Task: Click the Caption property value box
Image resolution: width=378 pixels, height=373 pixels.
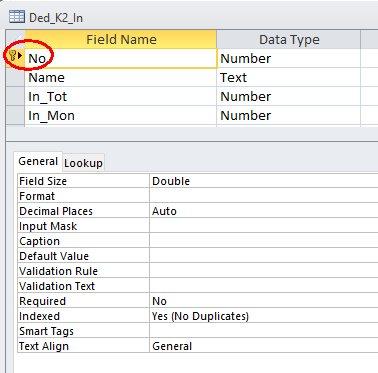Action: coord(264,241)
